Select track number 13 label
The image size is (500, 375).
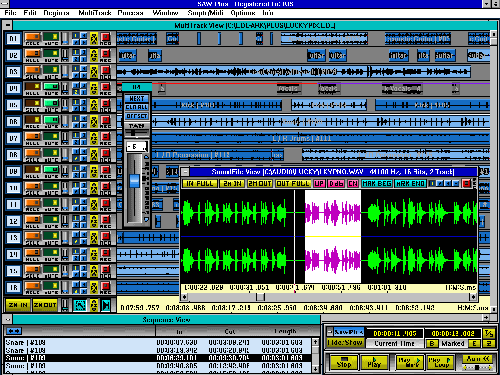click(13, 238)
